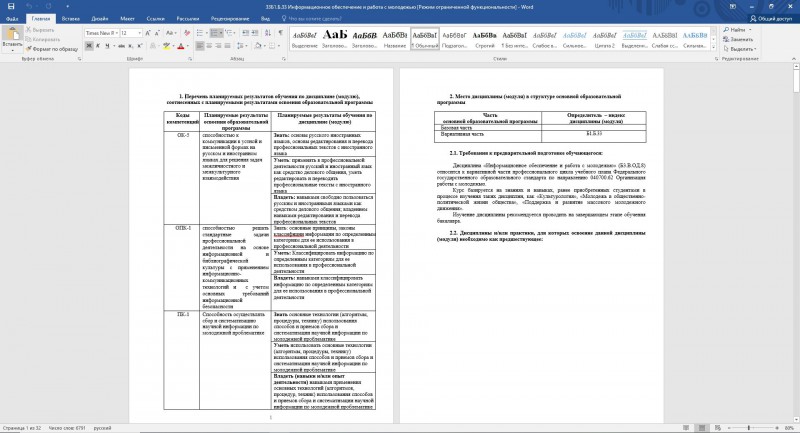Click ribbon display options icon in title bar
The image size is (800, 433).
pos(733,7)
